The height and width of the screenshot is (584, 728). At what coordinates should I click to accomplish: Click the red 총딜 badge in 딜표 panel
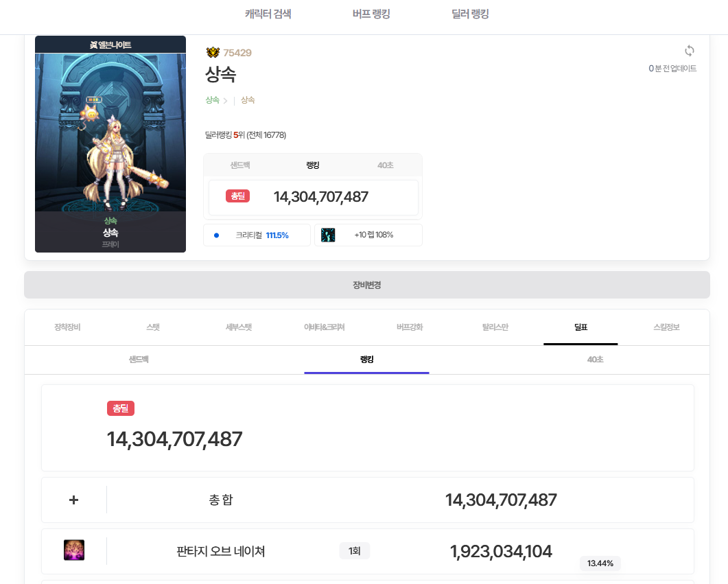(x=121, y=408)
